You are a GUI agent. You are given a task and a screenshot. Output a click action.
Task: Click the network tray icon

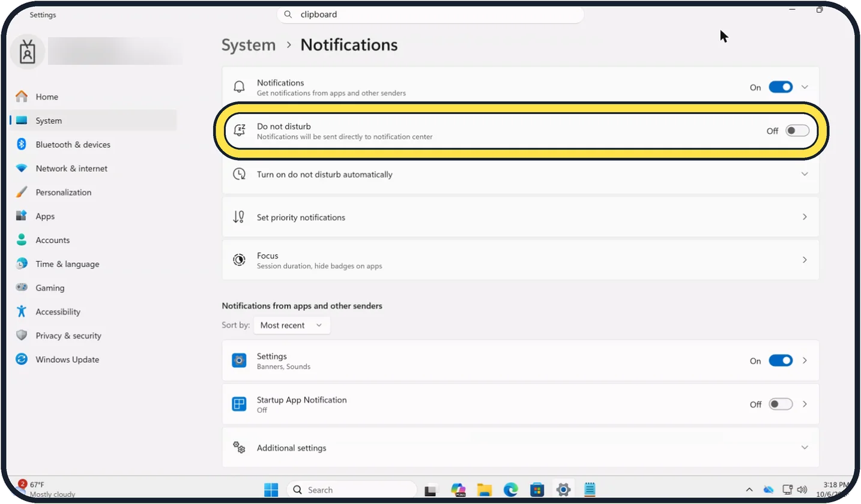click(x=788, y=490)
